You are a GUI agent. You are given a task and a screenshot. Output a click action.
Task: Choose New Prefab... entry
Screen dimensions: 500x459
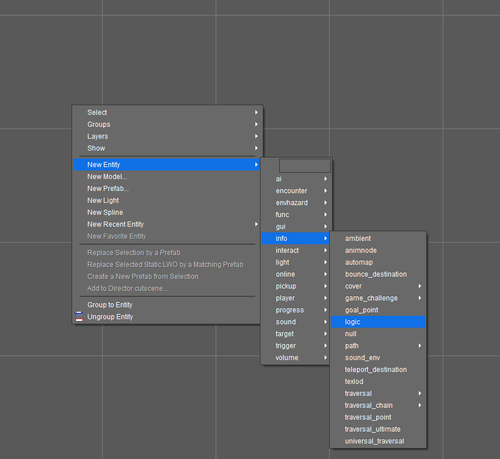166,189
